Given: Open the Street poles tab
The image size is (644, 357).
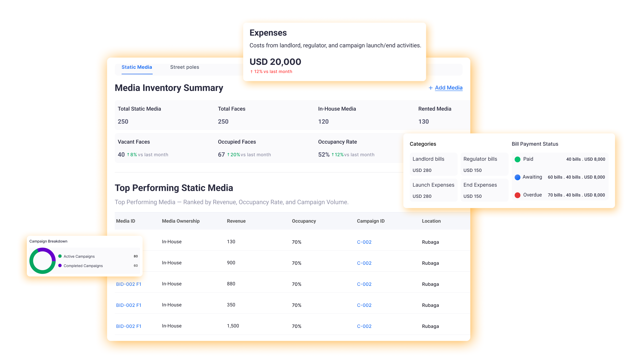Looking at the screenshot, I should (x=184, y=67).
